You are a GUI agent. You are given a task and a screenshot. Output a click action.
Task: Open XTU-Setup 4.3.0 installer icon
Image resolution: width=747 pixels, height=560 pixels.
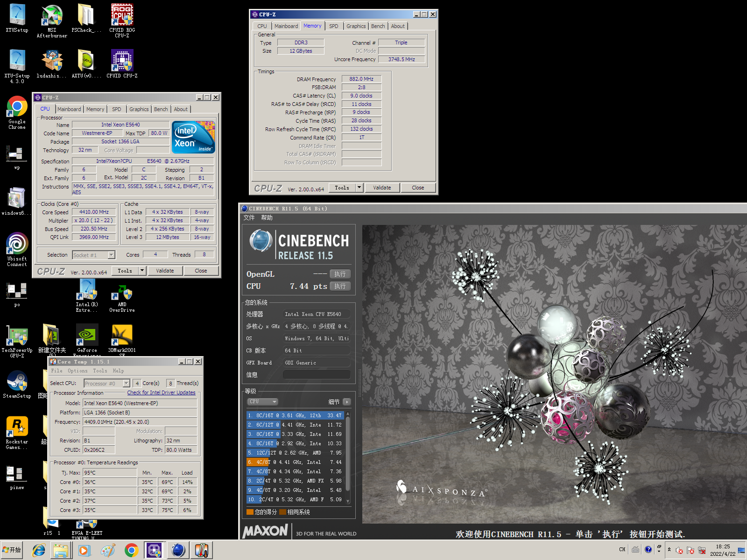[x=17, y=66]
